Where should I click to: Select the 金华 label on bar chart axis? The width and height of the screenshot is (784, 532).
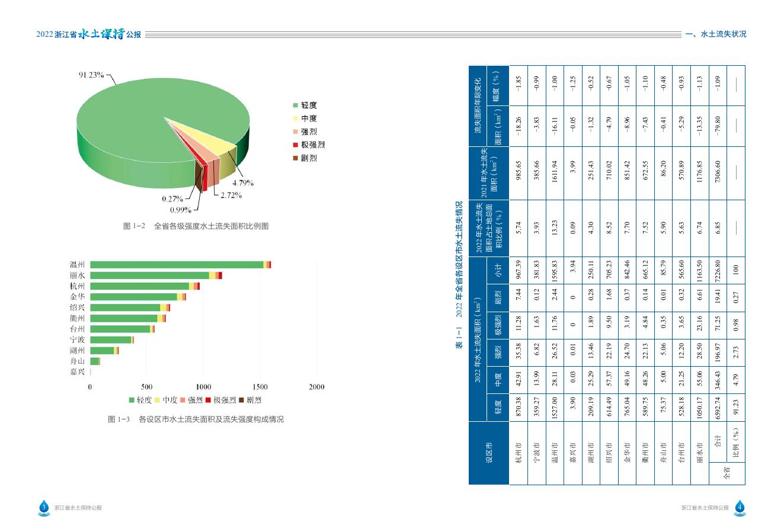pyautogui.click(x=77, y=297)
